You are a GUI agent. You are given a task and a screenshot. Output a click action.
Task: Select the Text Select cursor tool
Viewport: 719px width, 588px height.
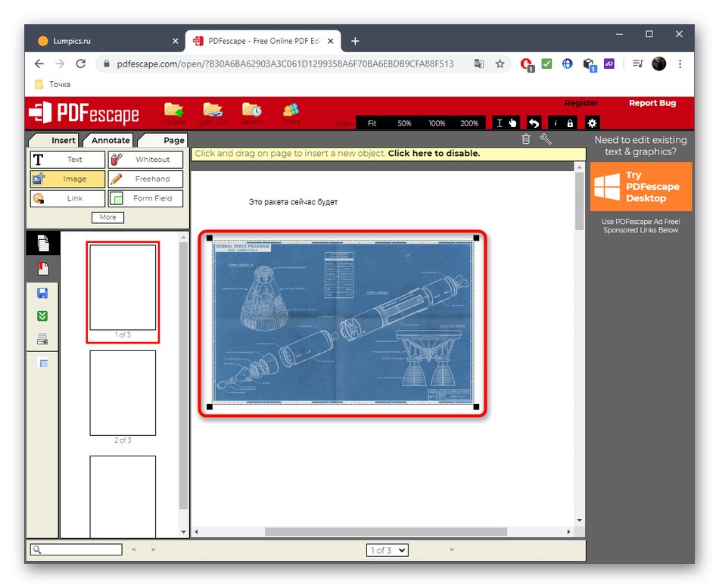[x=499, y=122]
